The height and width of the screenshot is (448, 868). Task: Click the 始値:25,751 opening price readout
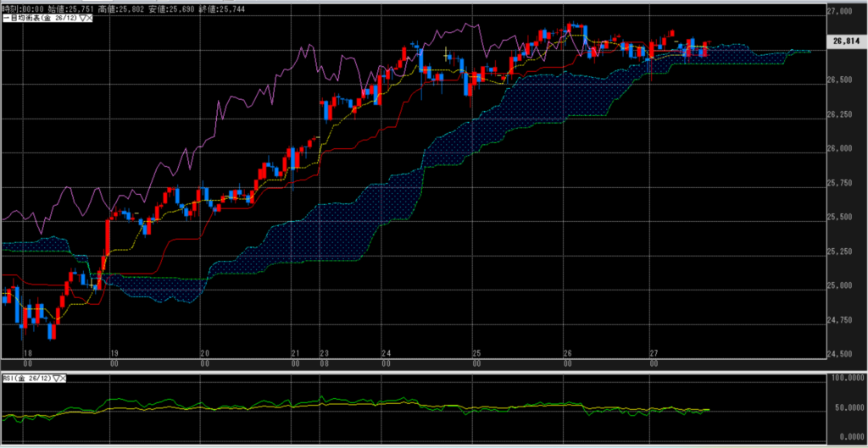(x=76, y=8)
